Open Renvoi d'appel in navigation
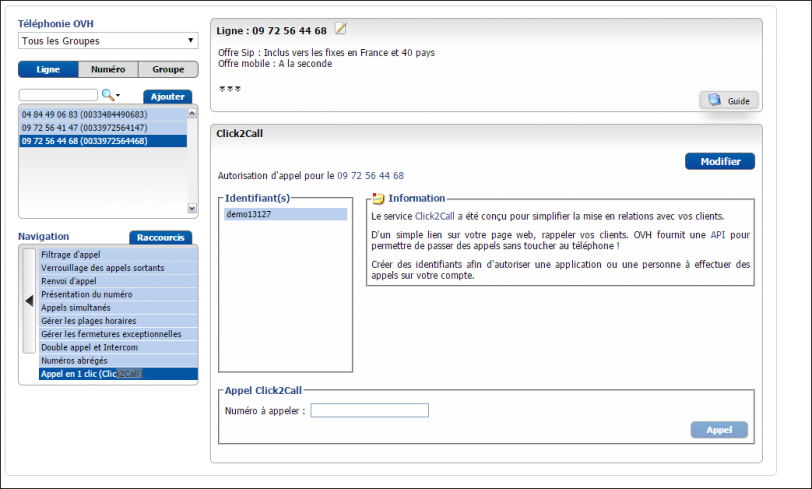 click(119, 281)
